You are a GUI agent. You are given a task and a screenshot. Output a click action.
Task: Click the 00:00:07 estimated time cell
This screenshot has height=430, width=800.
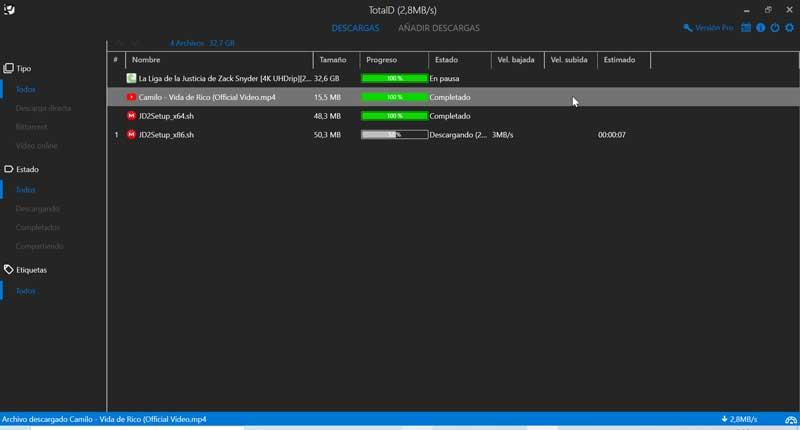click(612, 135)
